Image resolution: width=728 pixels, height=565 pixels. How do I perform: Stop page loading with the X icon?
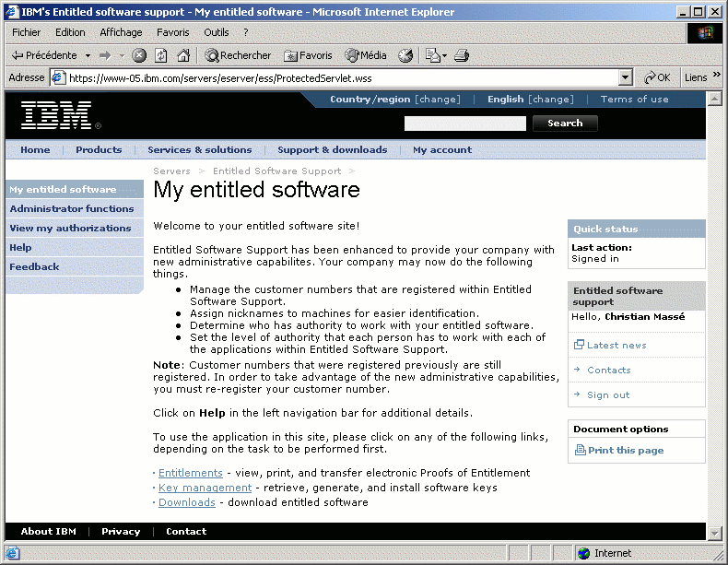[x=139, y=55]
